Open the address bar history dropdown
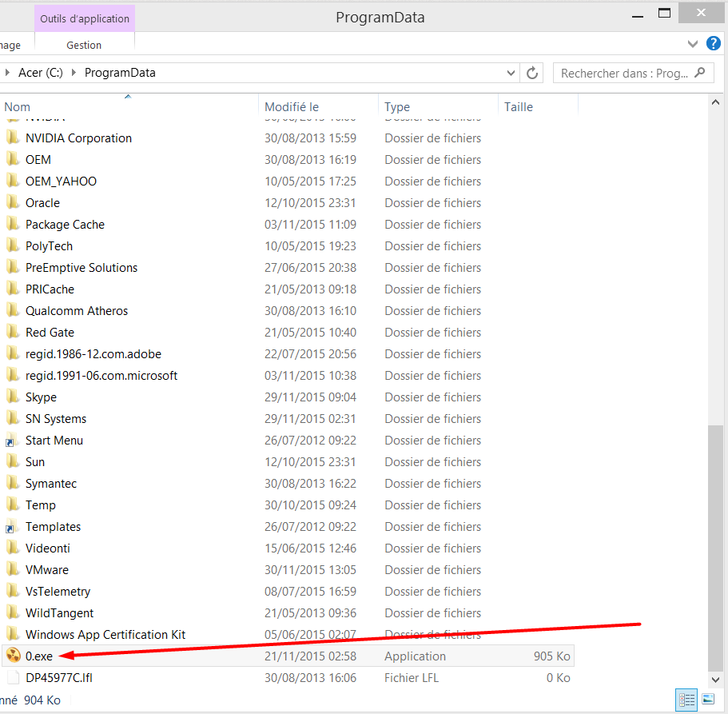Image resolution: width=728 pixels, height=714 pixels. point(511,73)
